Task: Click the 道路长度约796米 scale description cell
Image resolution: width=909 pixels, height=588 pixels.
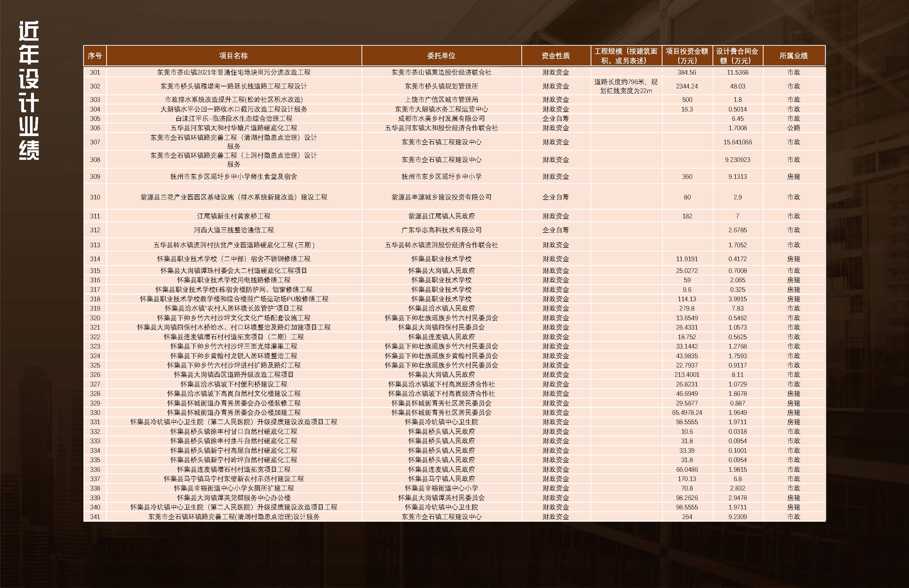Action: pyautogui.click(x=626, y=86)
